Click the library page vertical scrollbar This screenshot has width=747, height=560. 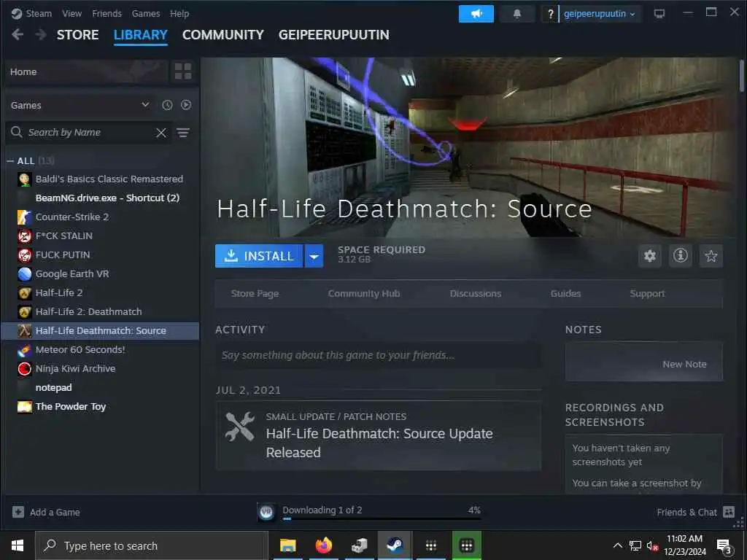tap(741, 76)
